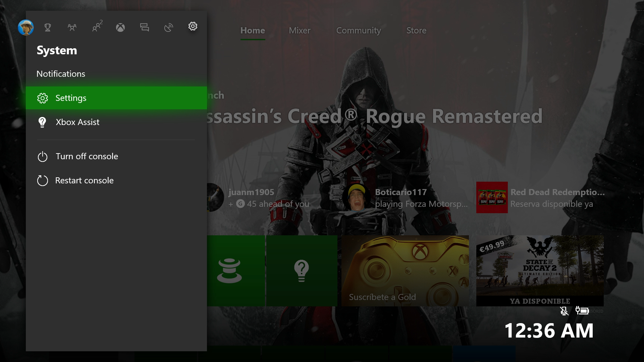Select the Xbox home logo icon
The height and width of the screenshot is (362, 644).
(x=120, y=27)
